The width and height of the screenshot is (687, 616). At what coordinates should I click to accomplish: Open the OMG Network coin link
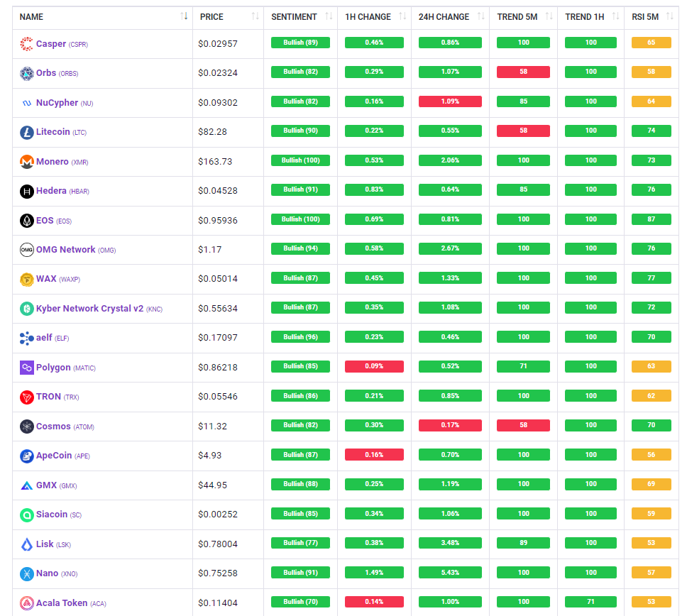tap(65, 250)
